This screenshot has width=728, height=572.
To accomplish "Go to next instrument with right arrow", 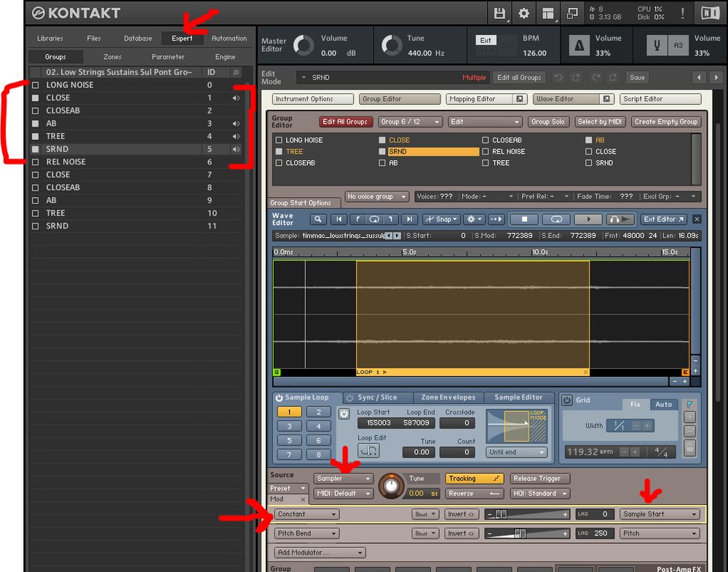I will 716,78.
